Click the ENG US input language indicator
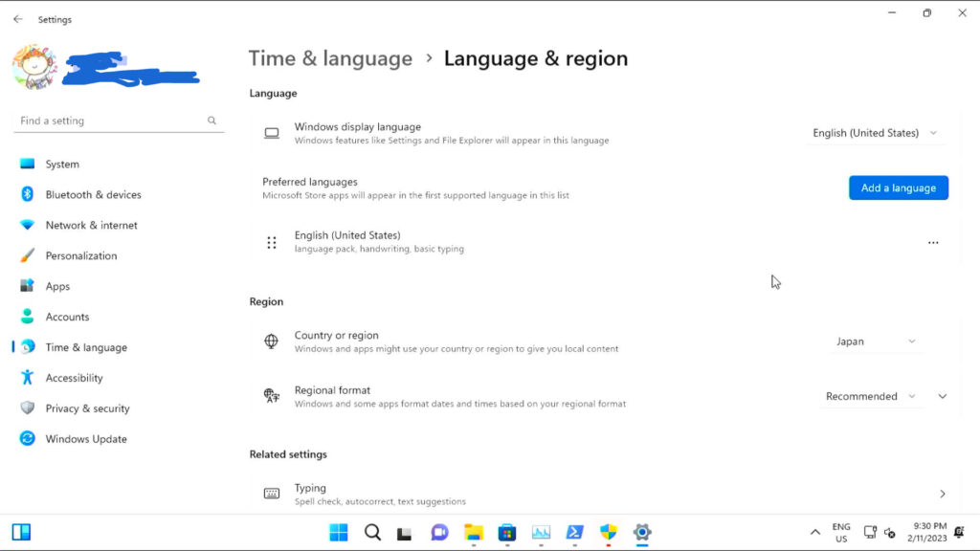This screenshot has height=551, width=980. coord(841,533)
